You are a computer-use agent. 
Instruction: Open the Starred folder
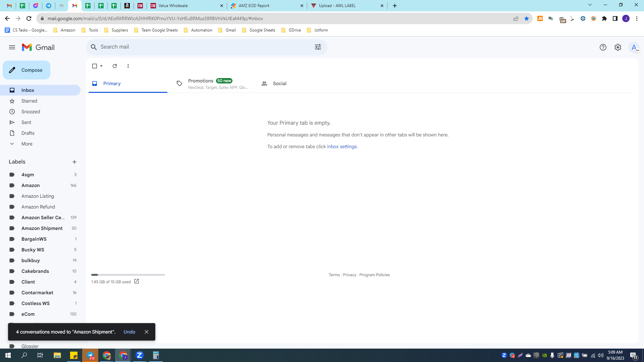tap(40, 101)
